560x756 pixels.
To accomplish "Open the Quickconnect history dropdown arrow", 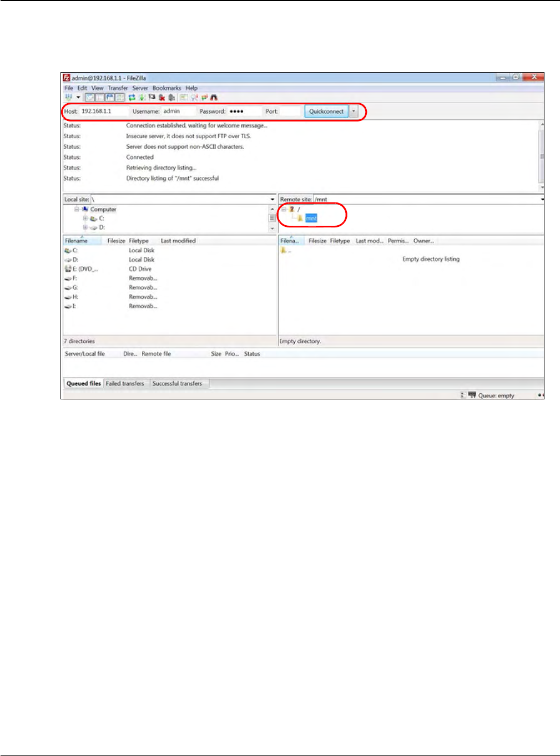I will pos(354,111).
